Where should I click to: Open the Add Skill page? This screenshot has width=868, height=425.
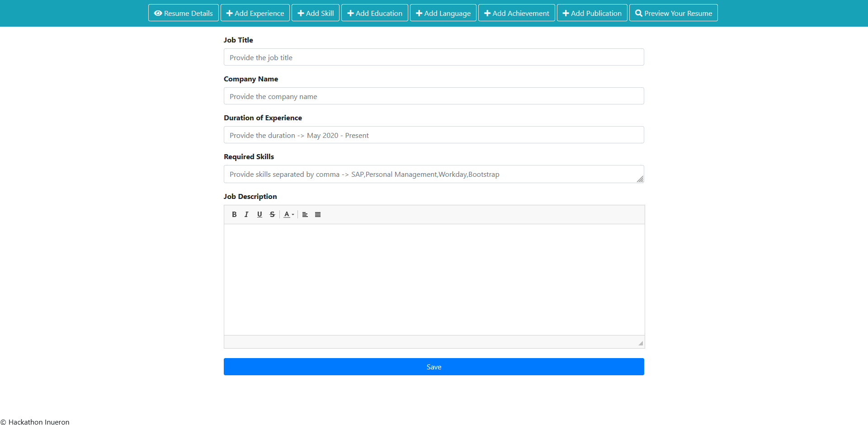(x=315, y=13)
